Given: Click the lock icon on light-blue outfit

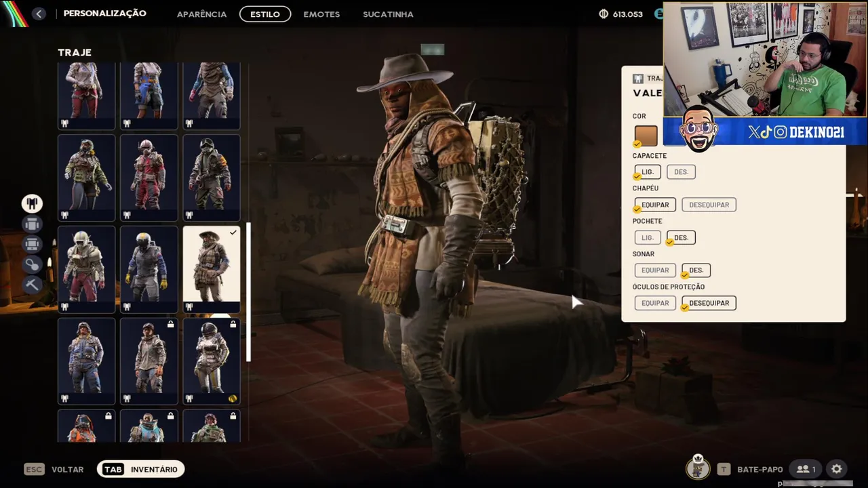Looking at the screenshot, I should (170, 416).
